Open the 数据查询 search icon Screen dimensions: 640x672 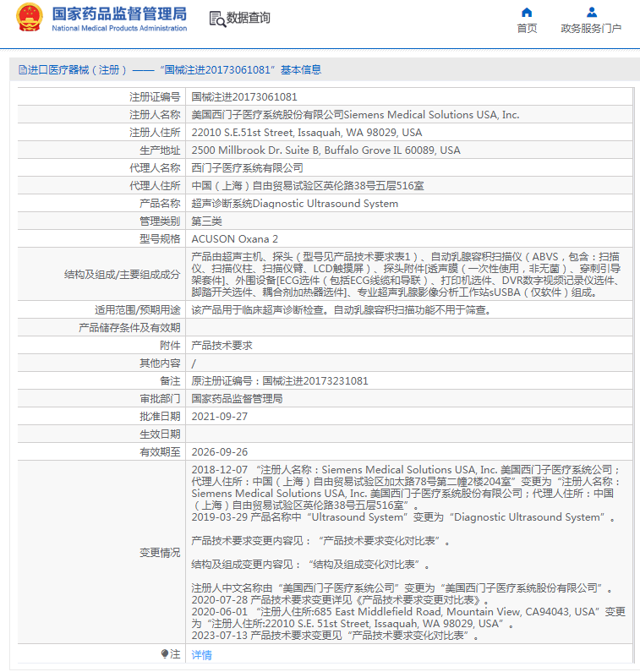[x=217, y=19]
